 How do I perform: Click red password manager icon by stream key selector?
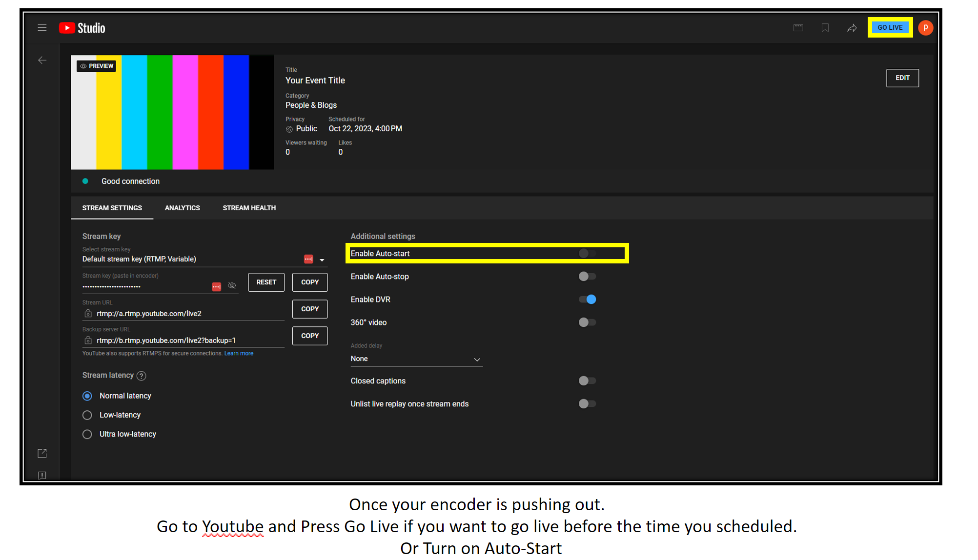(308, 259)
